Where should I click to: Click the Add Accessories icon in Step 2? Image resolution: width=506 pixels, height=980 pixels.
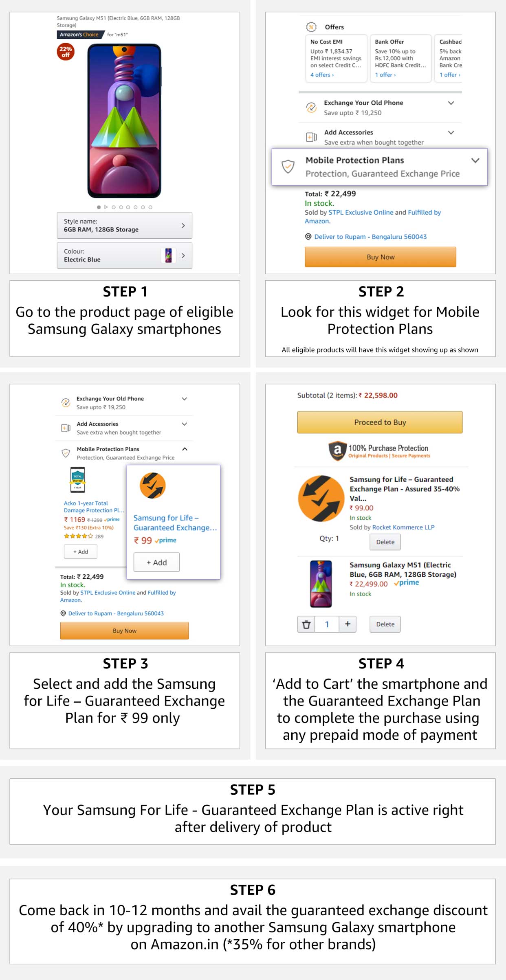click(x=311, y=137)
